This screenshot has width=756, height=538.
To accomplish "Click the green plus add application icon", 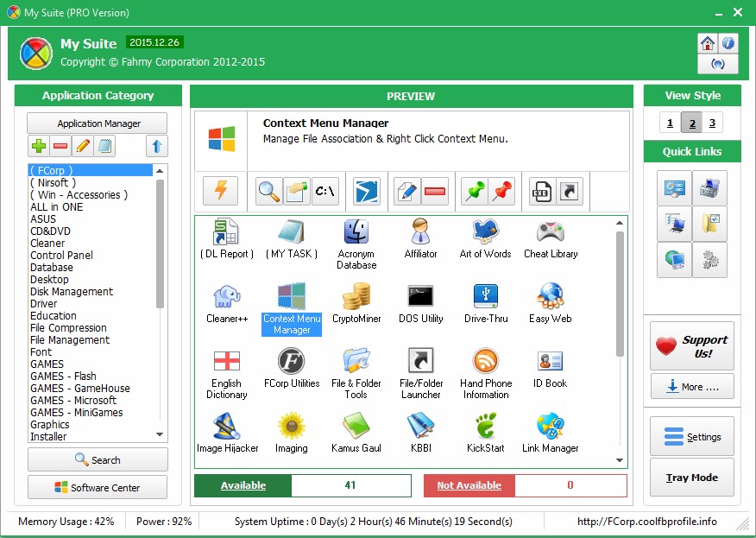I will tap(39, 146).
